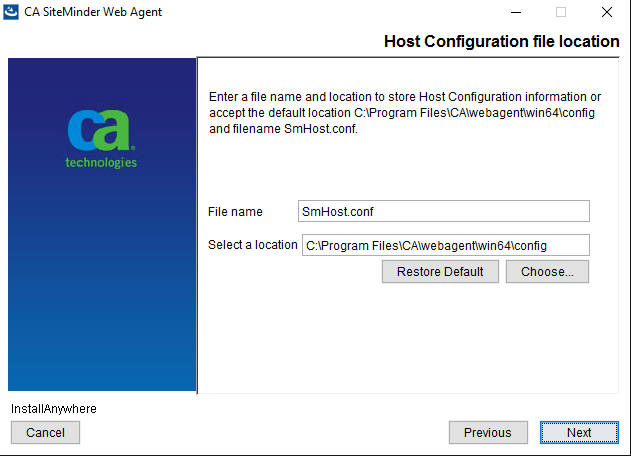The height and width of the screenshot is (456, 631).
Task: Open the Choose... folder browser
Action: [547, 272]
